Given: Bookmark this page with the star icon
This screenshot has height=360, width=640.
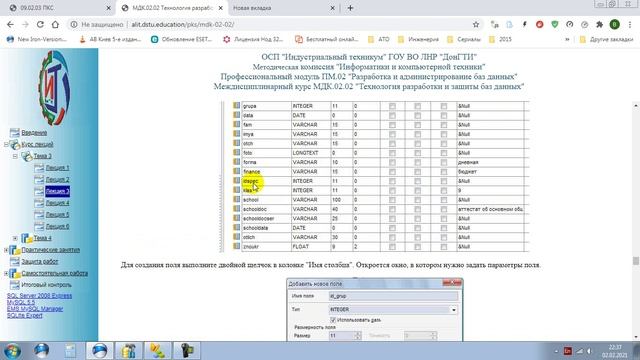Looking at the screenshot, I should [x=476, y=24].
